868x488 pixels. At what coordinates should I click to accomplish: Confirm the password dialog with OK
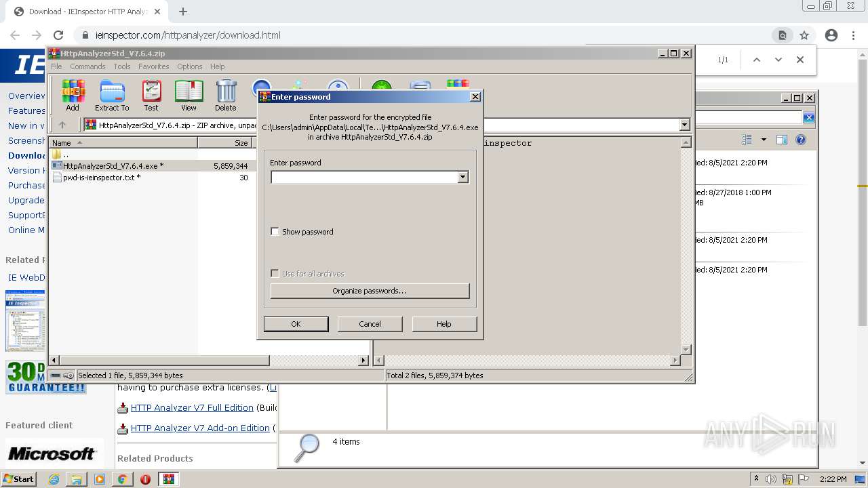pos(296,324)
